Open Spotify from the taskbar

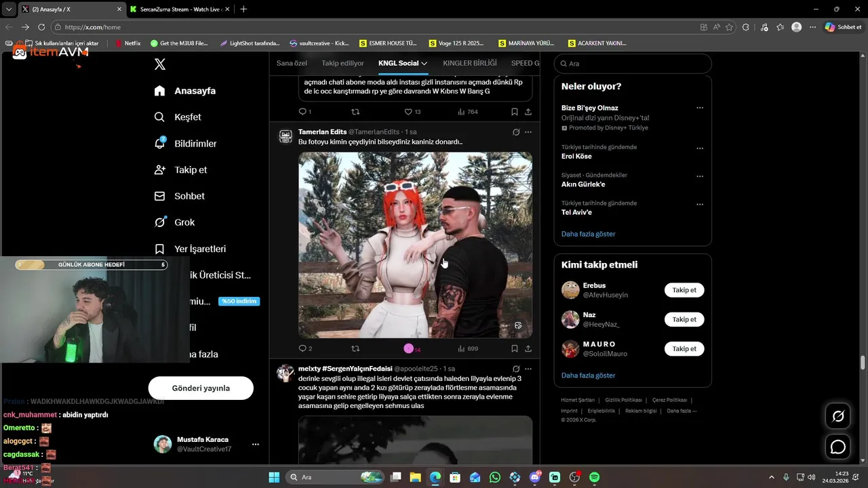coord(594,477)
